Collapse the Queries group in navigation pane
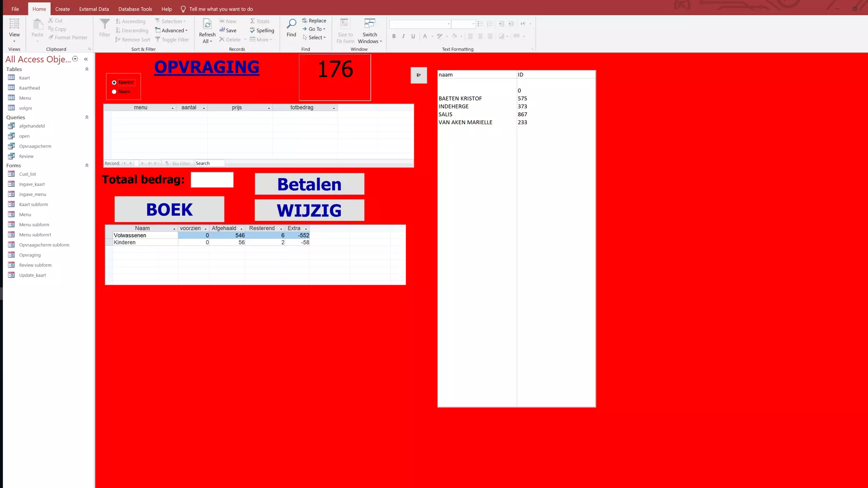This screenshot has height=488, width=868. (87, 117)
